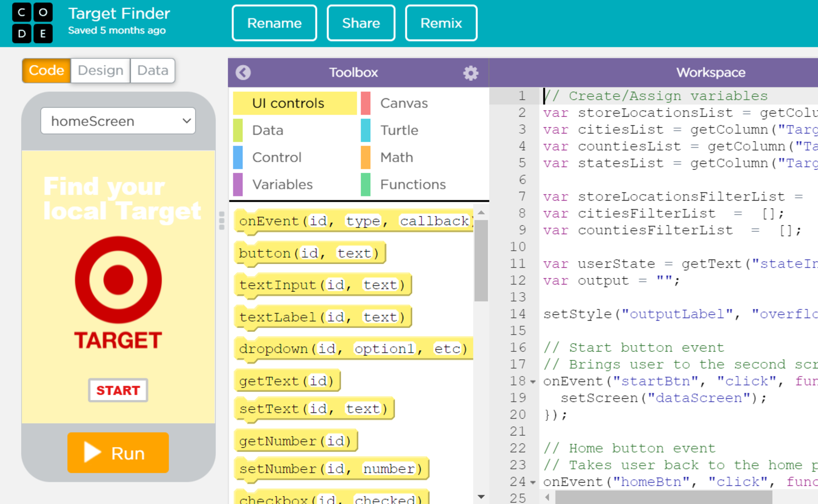
Task: Share the project
Action: tap(361, 23)
